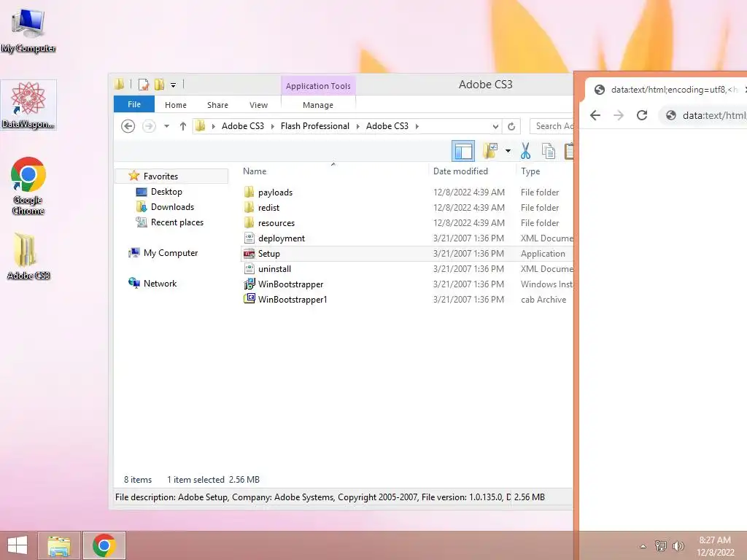Click the volume speaker tray icon

(678, 545)
